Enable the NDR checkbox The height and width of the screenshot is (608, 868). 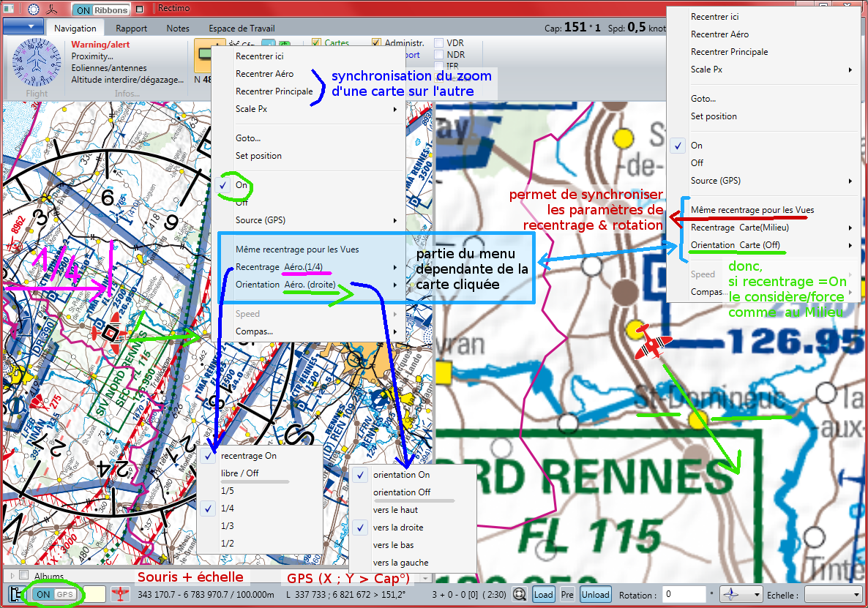pyautogui.click(x=439, y=54)
